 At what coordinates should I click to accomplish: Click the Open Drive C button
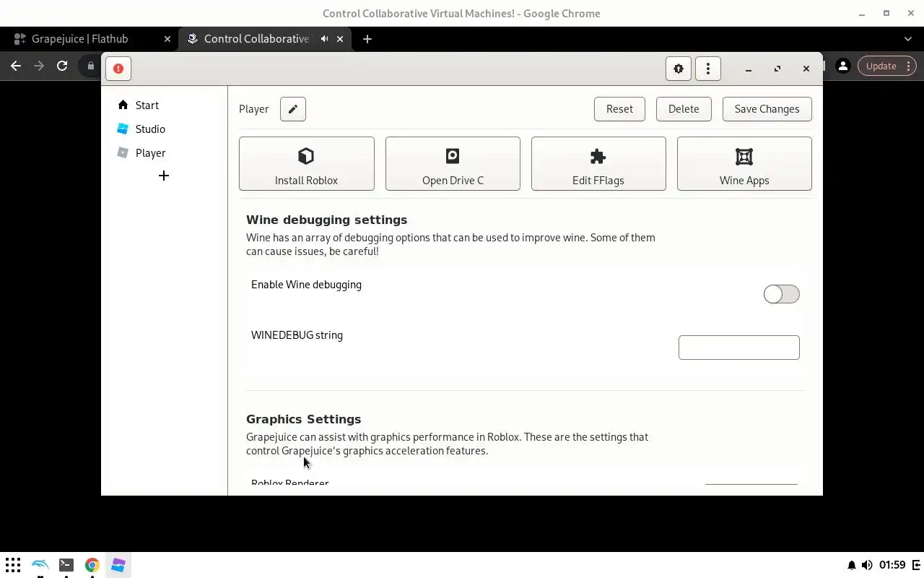[453, 164]
